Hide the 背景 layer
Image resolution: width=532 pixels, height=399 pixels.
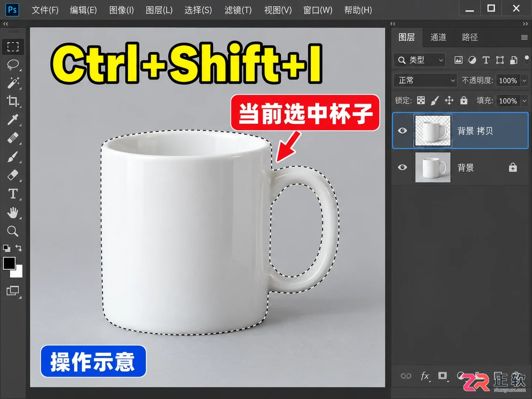[403, 167]
